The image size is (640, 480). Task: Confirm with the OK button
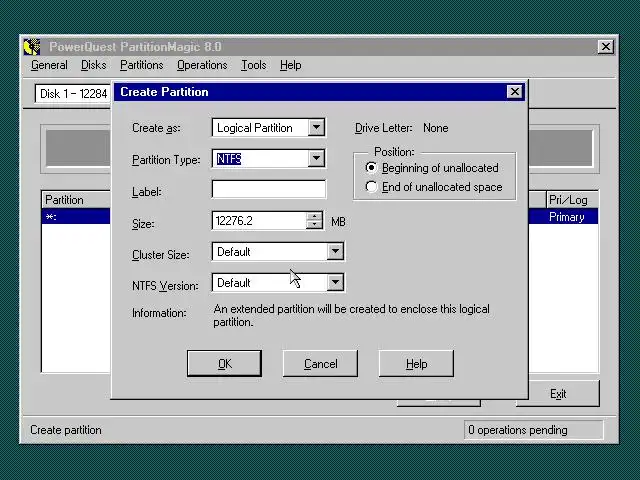click(224, 364)
